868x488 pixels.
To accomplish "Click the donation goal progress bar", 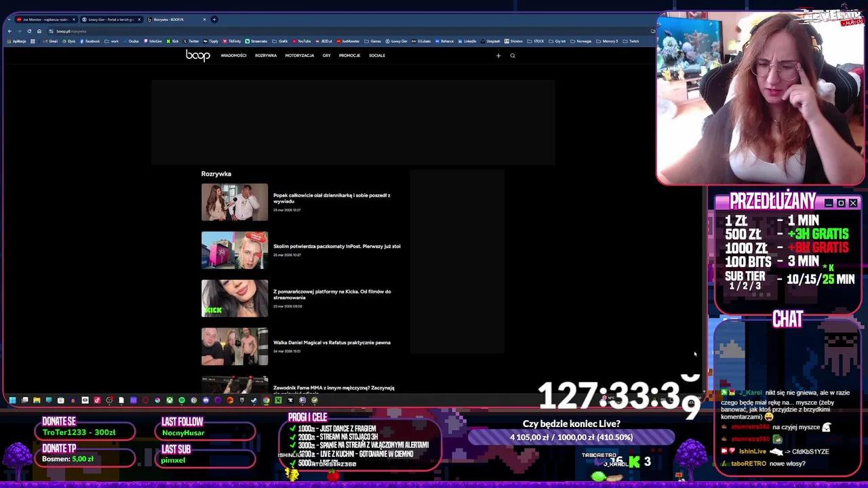I will pos(571,437).
